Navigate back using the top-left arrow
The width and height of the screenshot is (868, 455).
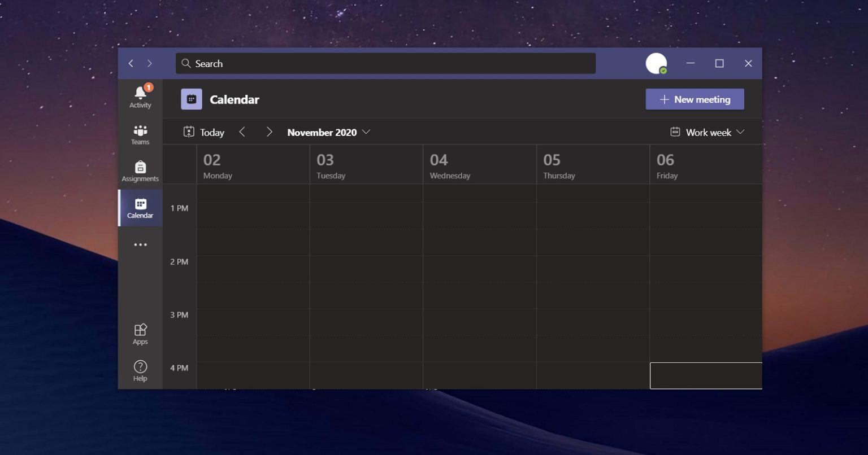click(131, 63)
